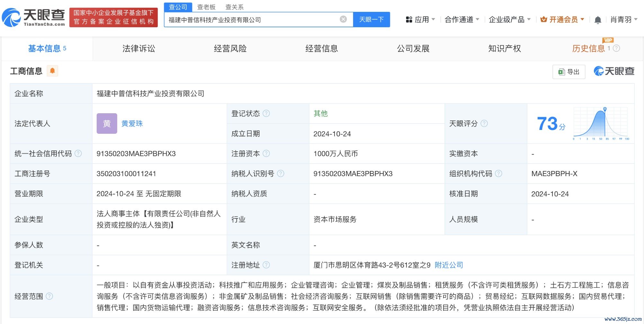Click the address 厦门市思明区体育路43-2号612室之9
The image size is (644, 324).
(x=372, y=265)
